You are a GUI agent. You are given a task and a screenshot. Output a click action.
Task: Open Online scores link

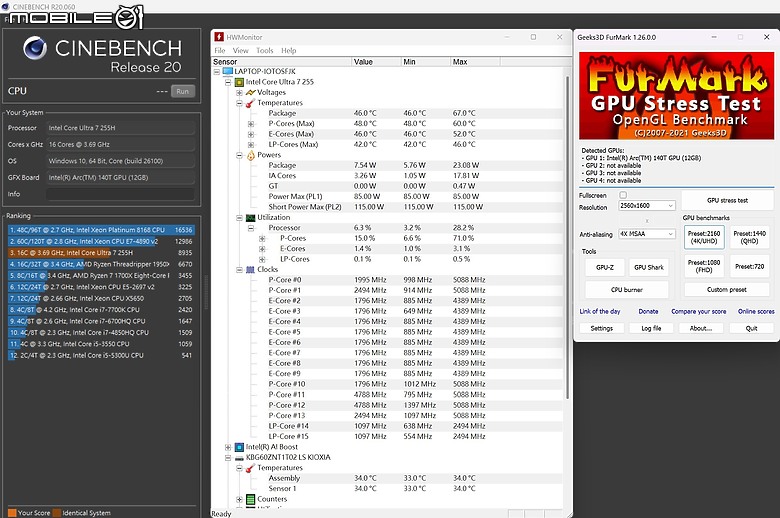click(x=756, y=311)
